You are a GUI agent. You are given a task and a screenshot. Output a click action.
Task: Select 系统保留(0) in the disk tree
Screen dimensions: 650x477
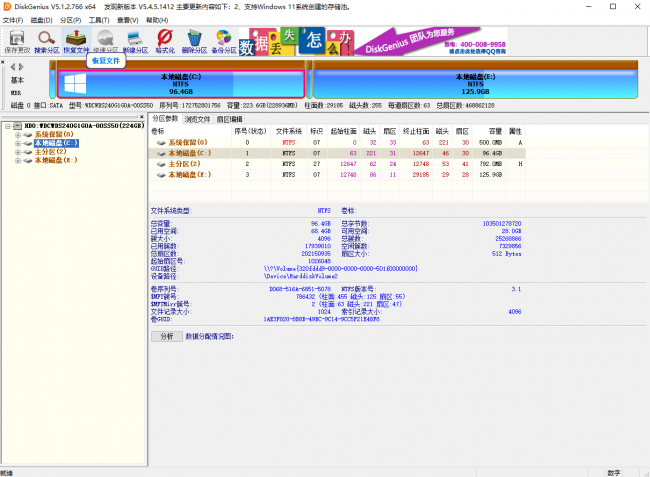click(54, 134)
